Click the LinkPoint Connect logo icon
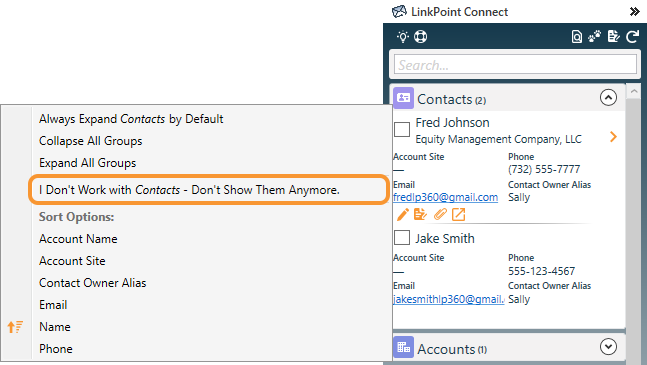The height and width of the screenshot is (365, 647). [399, 12]
